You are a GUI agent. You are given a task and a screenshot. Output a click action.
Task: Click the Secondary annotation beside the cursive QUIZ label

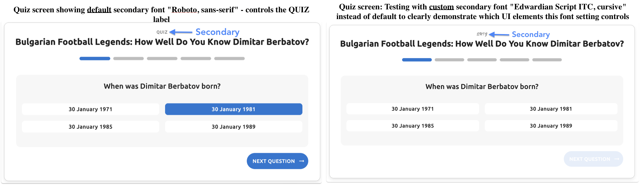click(531, 35)
